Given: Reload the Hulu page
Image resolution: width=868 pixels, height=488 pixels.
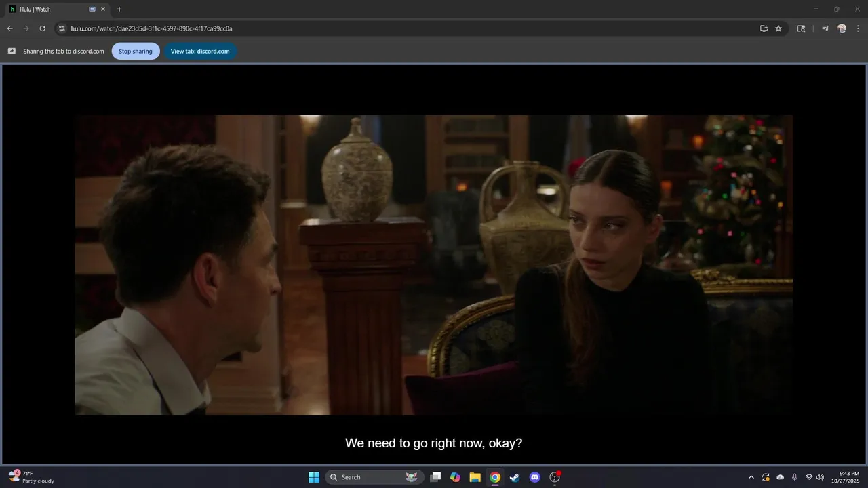Looking at the screenshot, I should [x=42, y=28].
